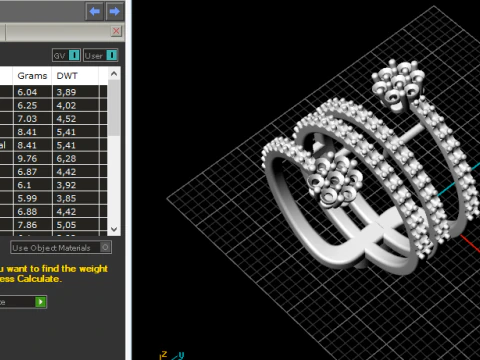The height and width of the screenshot is (360, 480).
Task: Close the panel with the red X
Action: [x=116, y=31]
